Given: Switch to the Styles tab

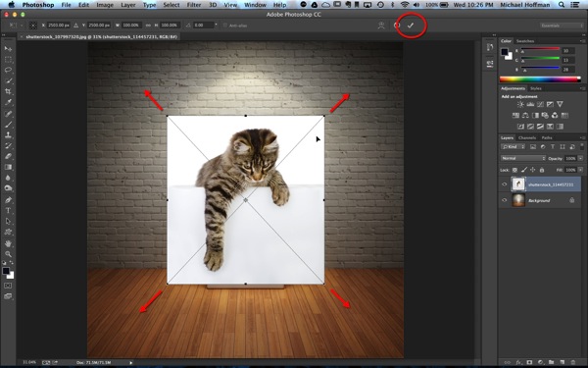Looking at the screenshot, I should click(x=535, y=88).
